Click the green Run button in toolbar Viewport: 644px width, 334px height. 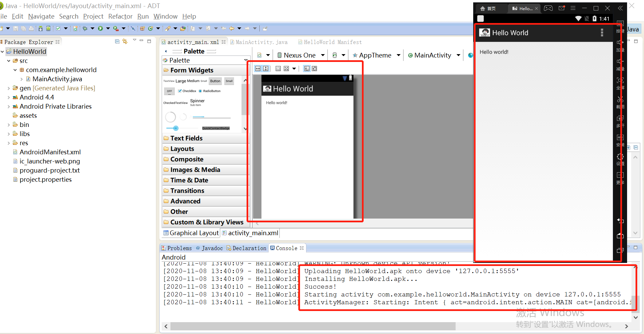point(100,29)
